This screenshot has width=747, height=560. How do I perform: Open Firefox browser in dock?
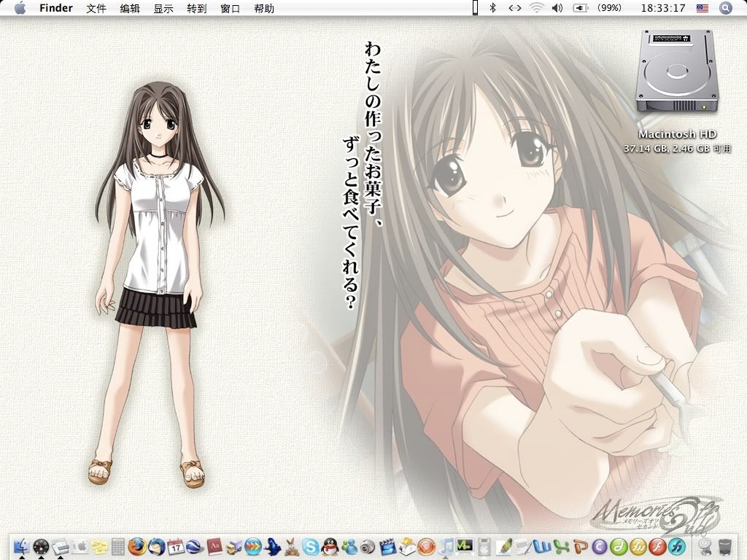coord(137,546)
